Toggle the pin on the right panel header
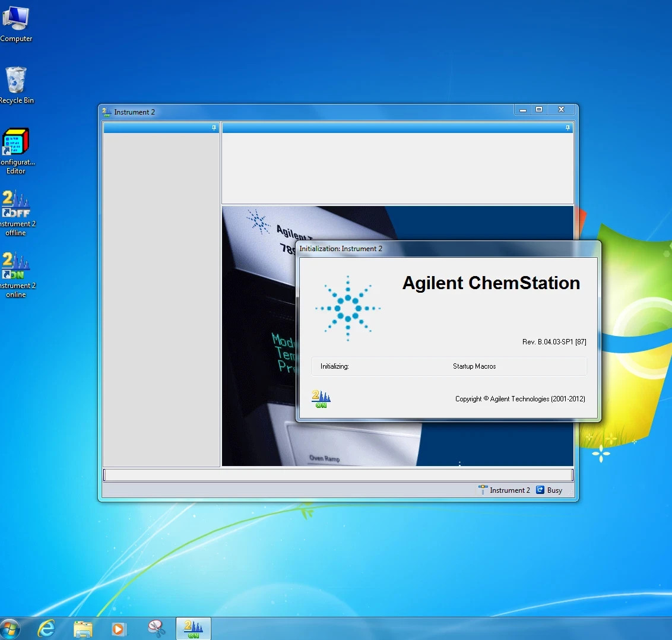This screenshot has width=672, height=640. (x=568, y=128)
